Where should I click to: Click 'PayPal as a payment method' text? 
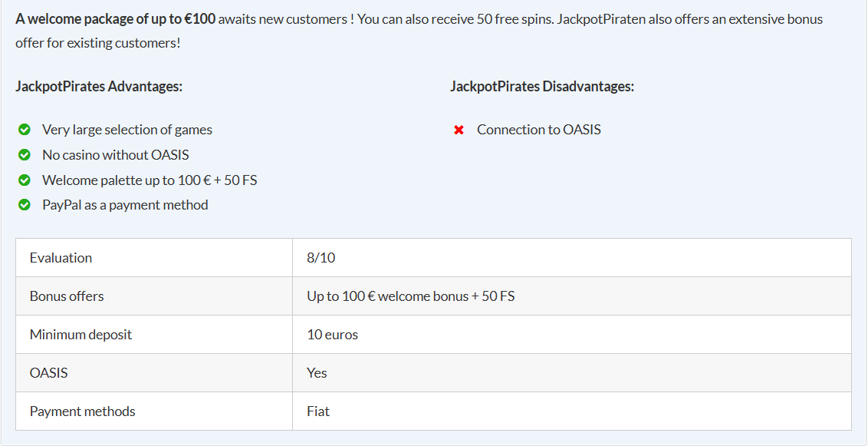click(x=125, y=205)
